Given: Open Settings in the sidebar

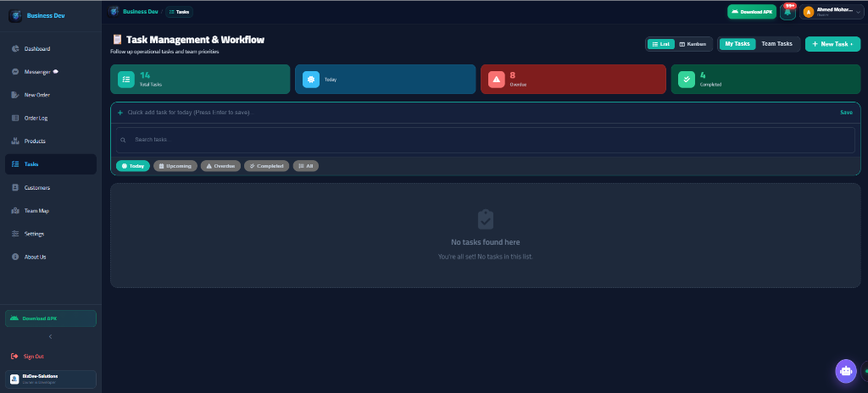Looking at the screenshot, I should pos(50,234).
